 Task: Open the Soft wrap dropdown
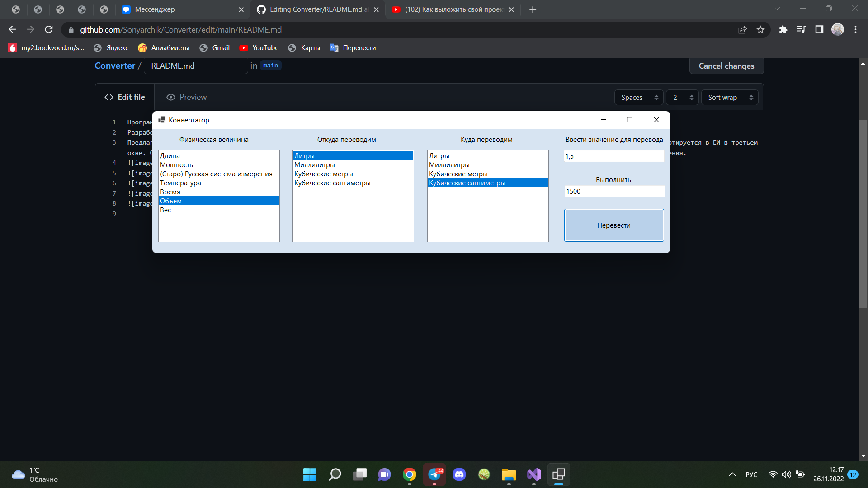click(729, 97)
